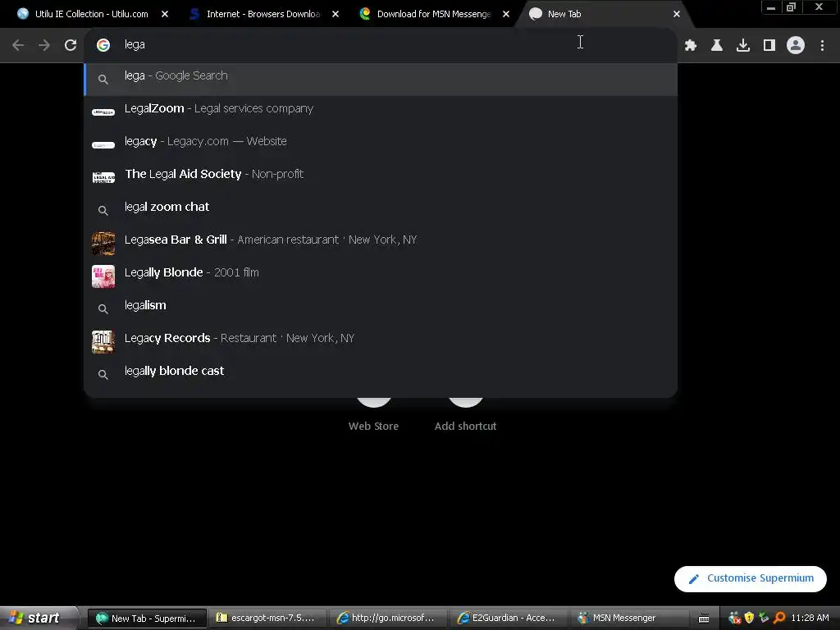Open MSN Messenger taskbar window
This screenshot has width=840, height=630.
tap(628, 618)
